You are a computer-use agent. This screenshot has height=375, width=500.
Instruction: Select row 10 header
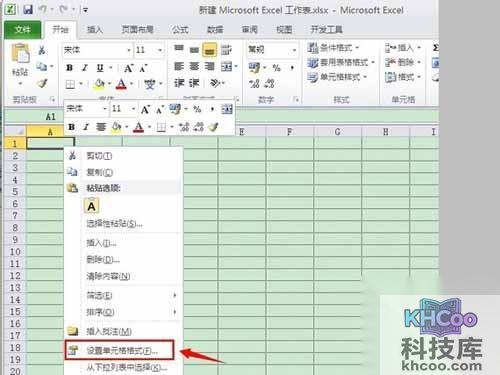15,252
